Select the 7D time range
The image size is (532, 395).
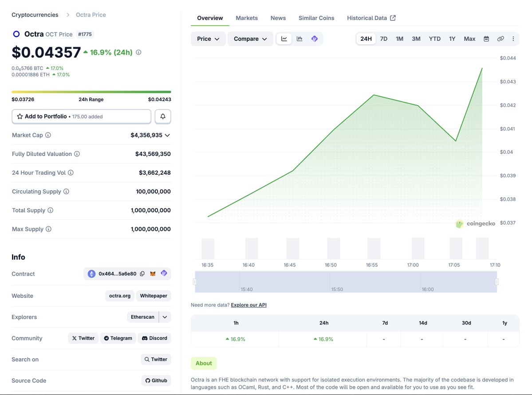(x=384, y=39)
